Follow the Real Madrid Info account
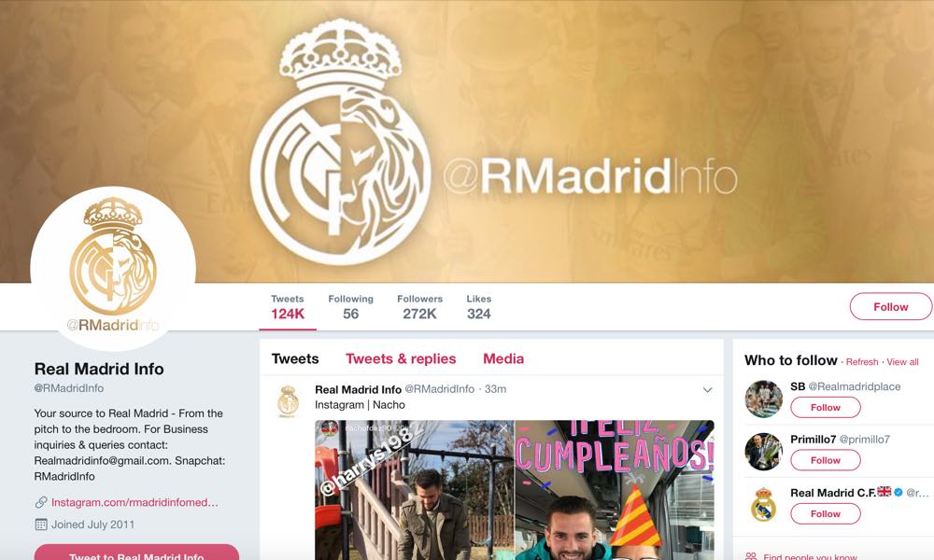The image size is (934, 560). point(890,306)
